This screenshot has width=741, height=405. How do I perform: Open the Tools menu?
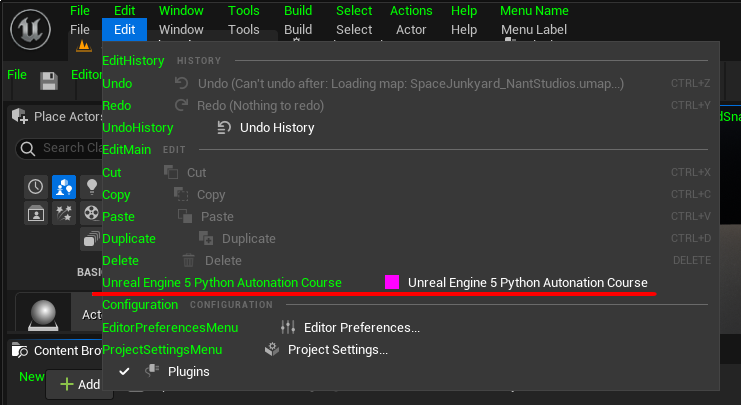pos(243,29)
